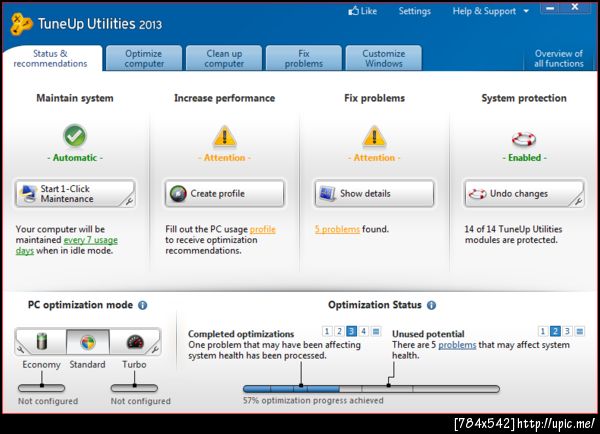This screenshot has width=600, height=434.
Task: Click wrench icon right of Turbo mode
Action: coord(155,349)
